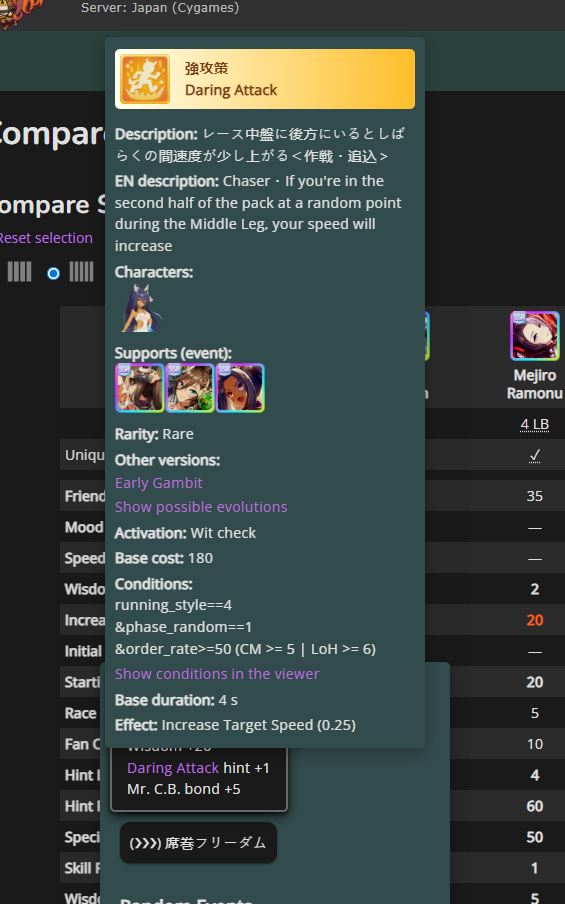This screenshot has height=904, width=565.
Task: Open the first SSR support card thumbnail
Action: pyautogui.click(x=140, y=387)
